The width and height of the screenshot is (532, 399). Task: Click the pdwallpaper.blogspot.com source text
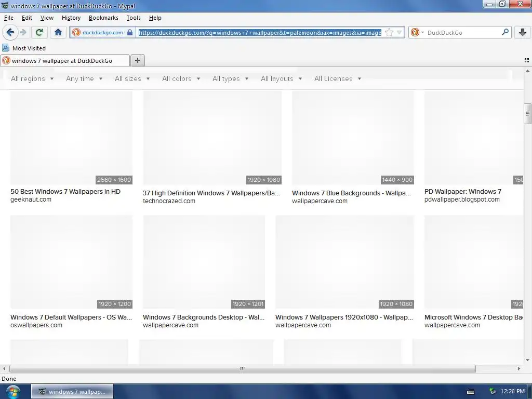tap(462, 199)
